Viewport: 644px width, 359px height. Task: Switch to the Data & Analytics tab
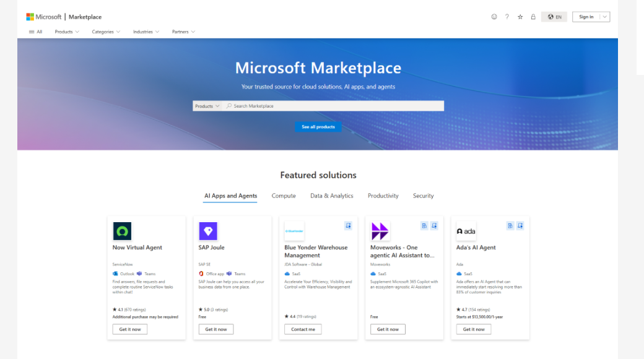click(331, 196)
